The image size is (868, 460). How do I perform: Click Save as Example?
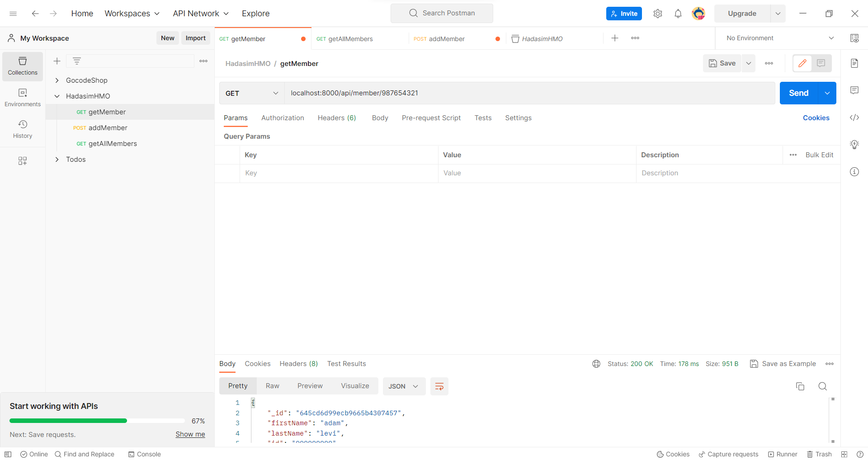[789, 364]
